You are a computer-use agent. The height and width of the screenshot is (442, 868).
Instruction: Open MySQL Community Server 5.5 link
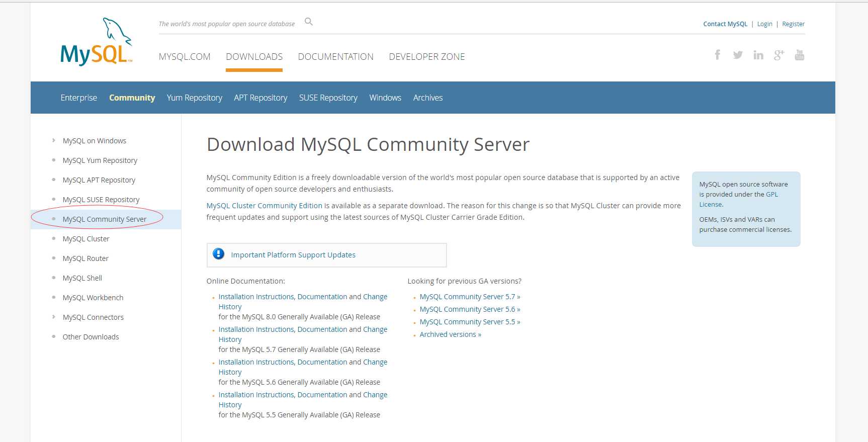(470, 322)
